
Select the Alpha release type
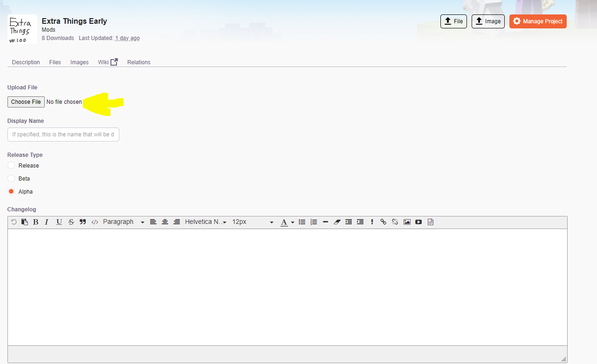11,192
